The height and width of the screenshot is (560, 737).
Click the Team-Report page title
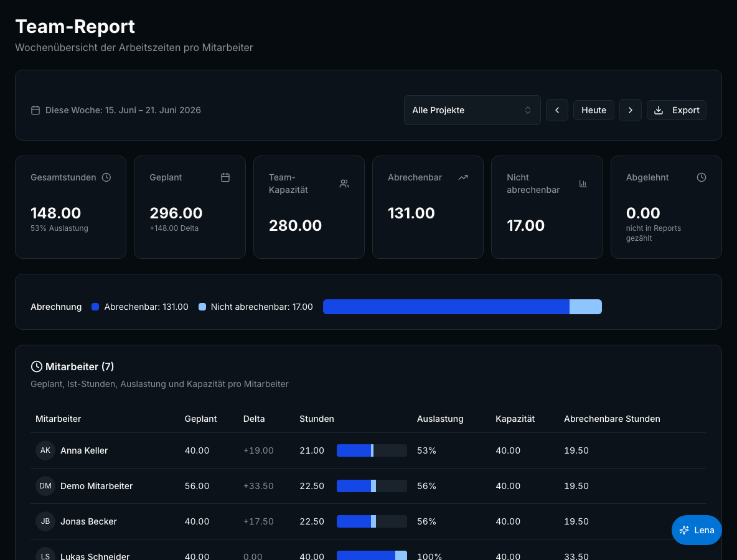[75, 26]
